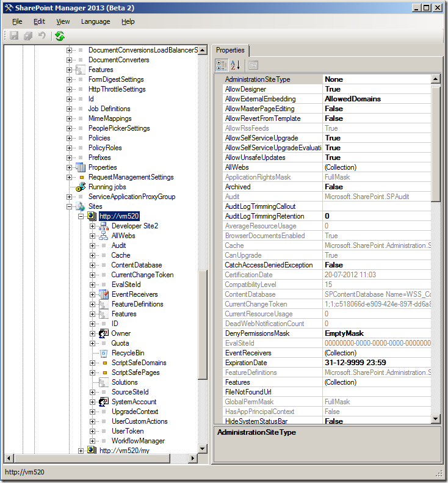Click the Running jobs gear icon
The width and height of the screenshot is (448, 483).
[x=81, y=187]
